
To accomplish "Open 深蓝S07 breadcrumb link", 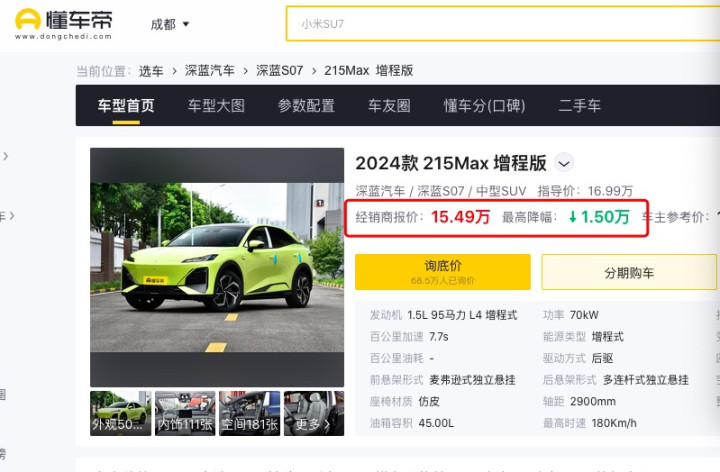I will click(x=280, y=70).
